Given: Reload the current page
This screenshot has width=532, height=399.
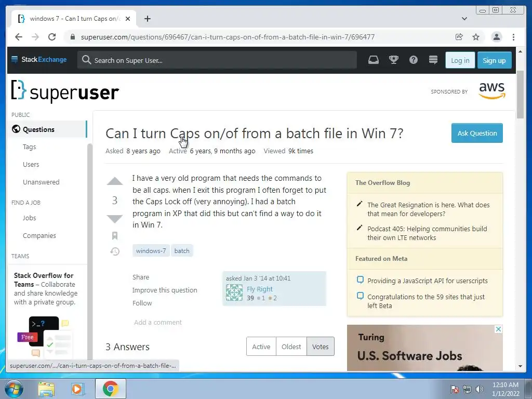Looking at the screenshot, I should (52, 37).
